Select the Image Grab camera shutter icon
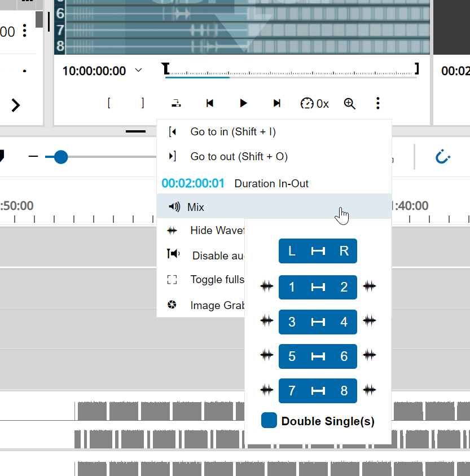The width and height of the screenshot is (470, 476). pos(172,305)
